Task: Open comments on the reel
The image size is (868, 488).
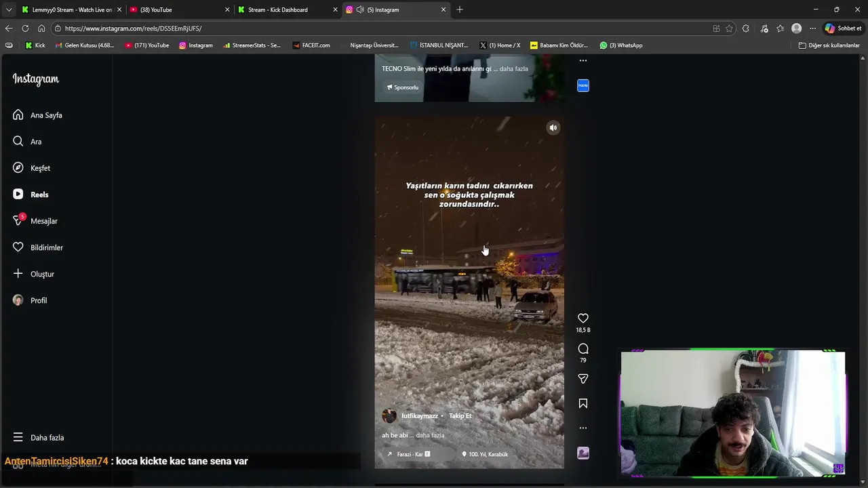Action: tap(583, 348)
